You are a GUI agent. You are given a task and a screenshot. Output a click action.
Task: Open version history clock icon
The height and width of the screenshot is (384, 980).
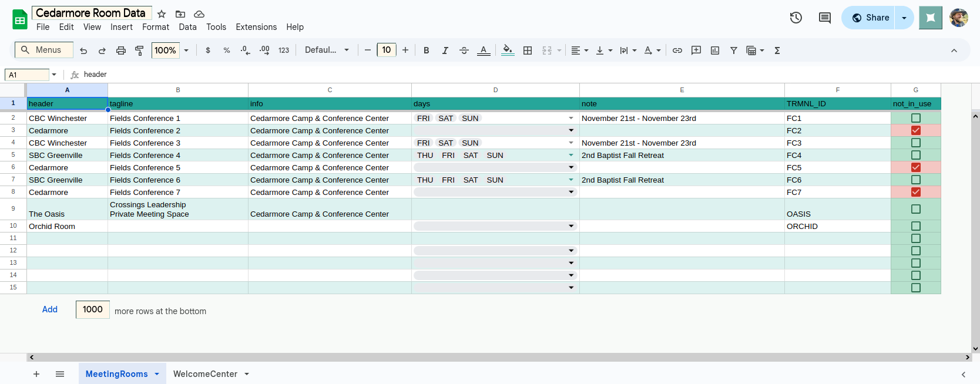click(796, 18)
